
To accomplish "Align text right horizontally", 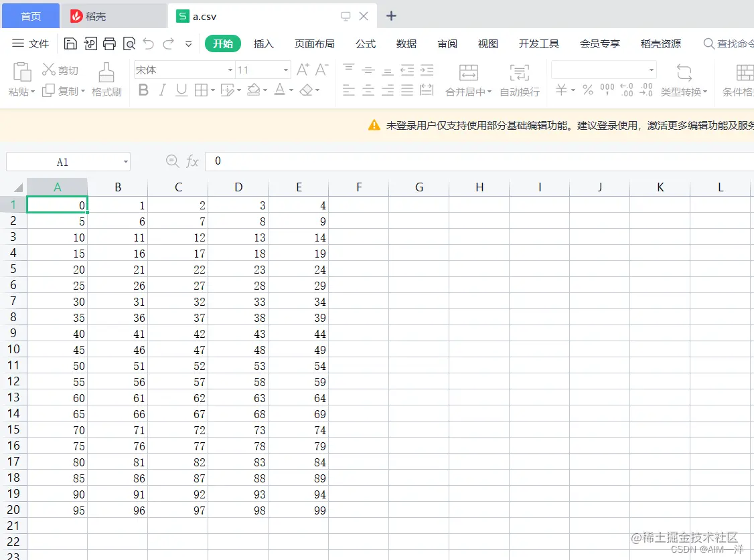I will coord(388,90).
